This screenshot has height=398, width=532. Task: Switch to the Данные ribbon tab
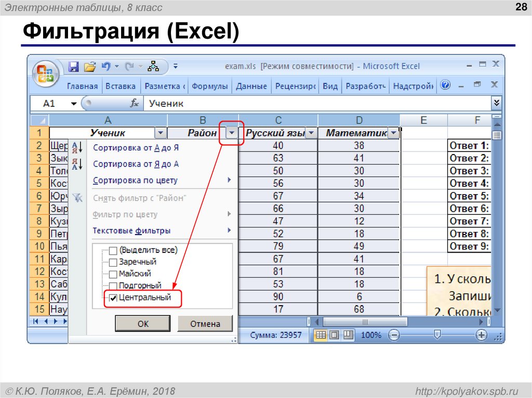(251, 86)
